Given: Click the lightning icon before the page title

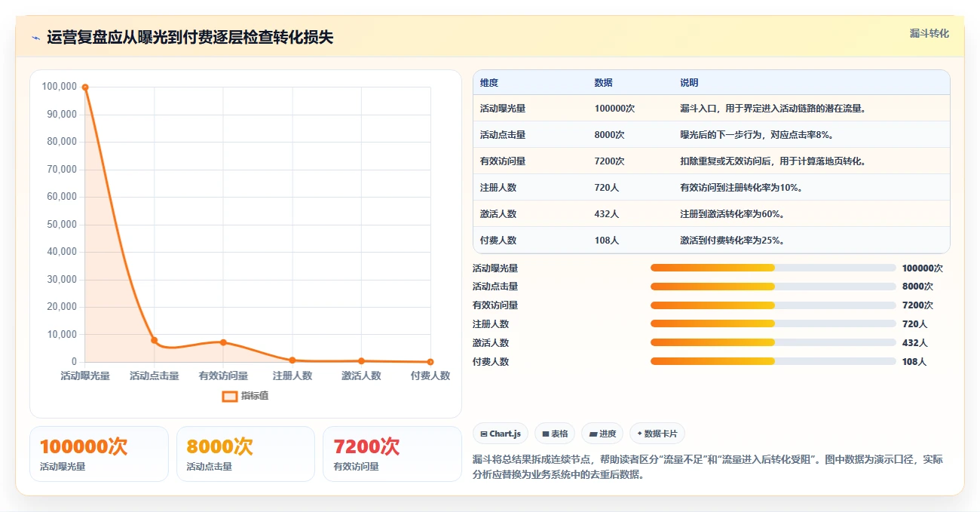Looking at the screenshot, I should coord(35,38).
